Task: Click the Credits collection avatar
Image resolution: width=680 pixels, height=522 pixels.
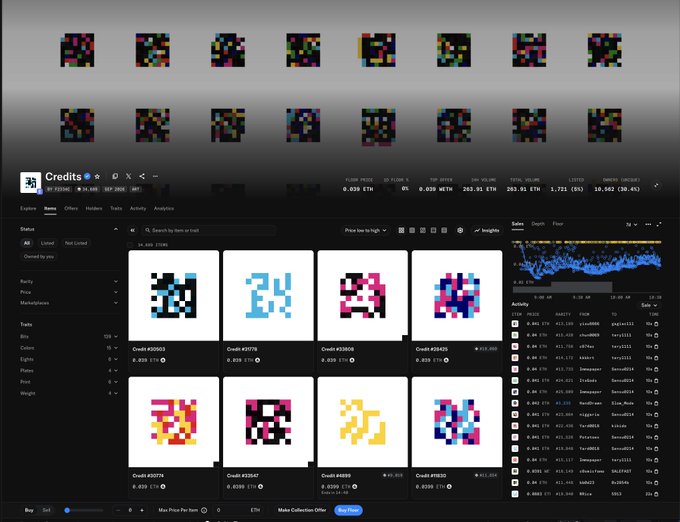Action: tap(30, 182)
